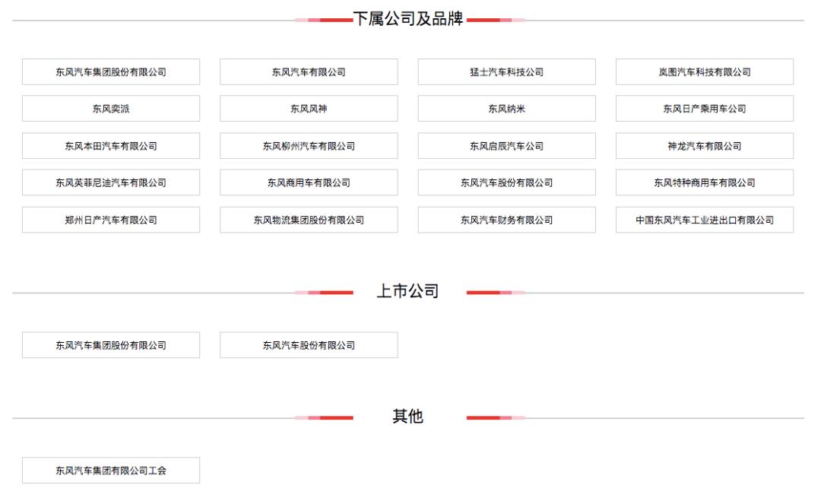Visit 东风日产乘用车公司
This screenshot has height=504, width=821.
coord(704,109)
